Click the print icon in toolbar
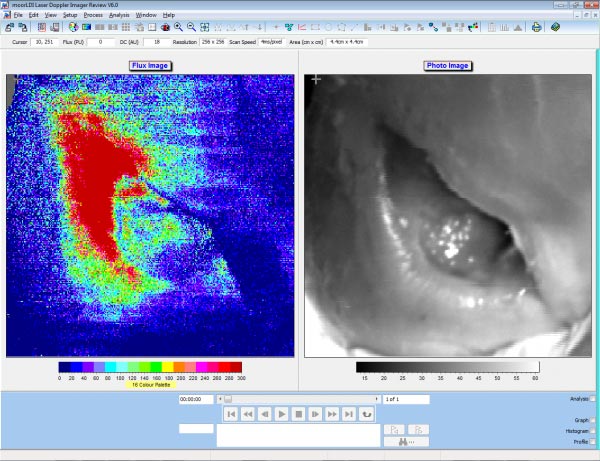The image size is (600, 461). coord(537,27)
